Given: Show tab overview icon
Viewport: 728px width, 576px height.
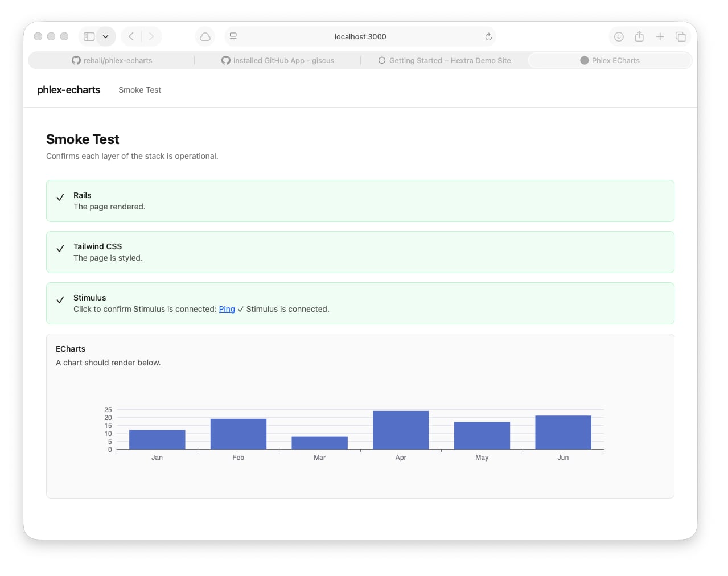Looking at the screenshot, I should pos(680,36).
